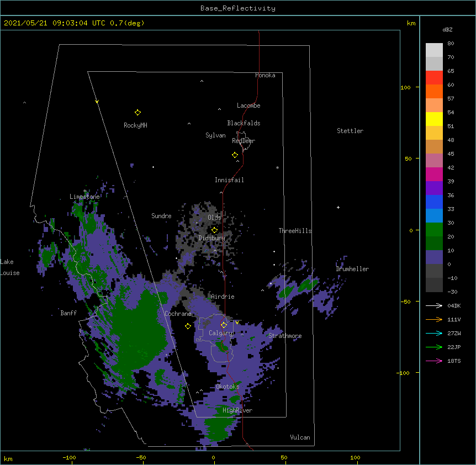476x465 pixels.
Task: Click the Vulcan town label
Action: (x=300, y=437)
